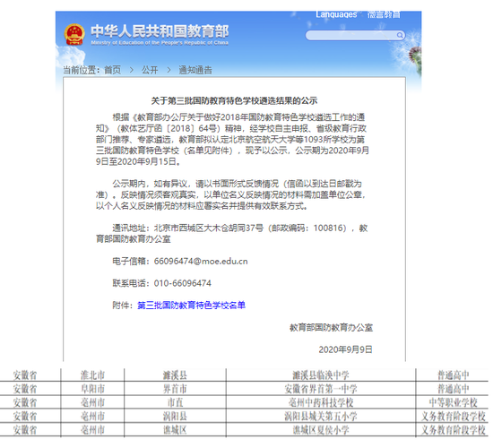
Task: Click the email address 66096474@moe.edu.cn
Action: (201, 262)
